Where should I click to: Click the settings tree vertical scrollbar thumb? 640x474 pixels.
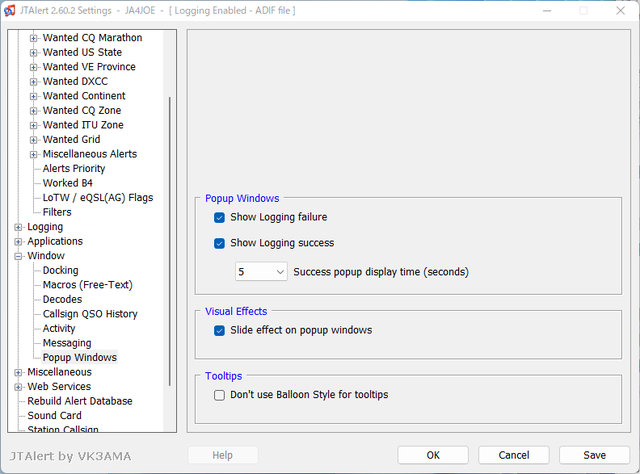pos(170,241)
